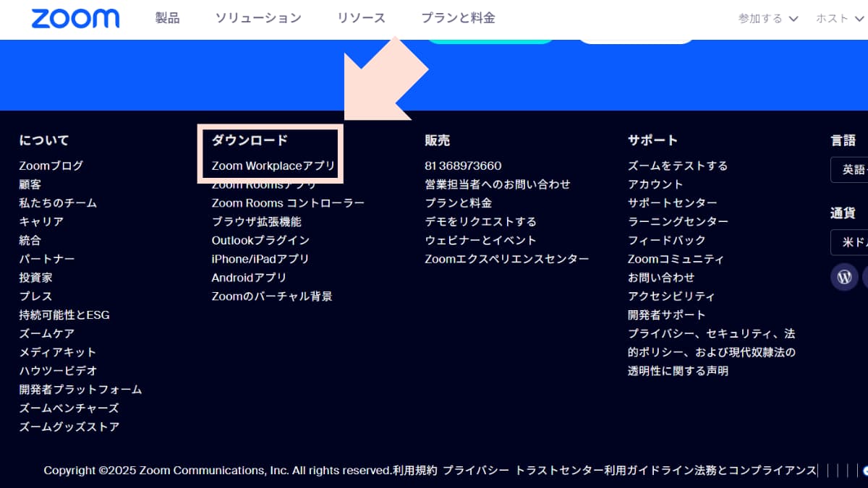Screen dimensions: 868x488
Task: Visit the ズームケア link
Action: click(x=47, y=333)
